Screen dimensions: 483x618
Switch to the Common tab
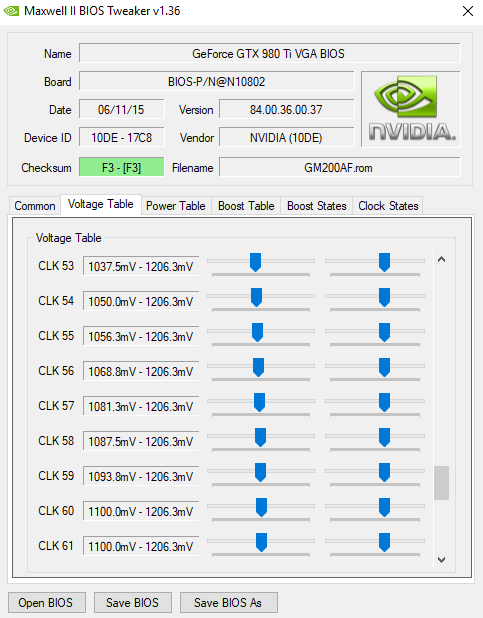[x=35, y=206]
